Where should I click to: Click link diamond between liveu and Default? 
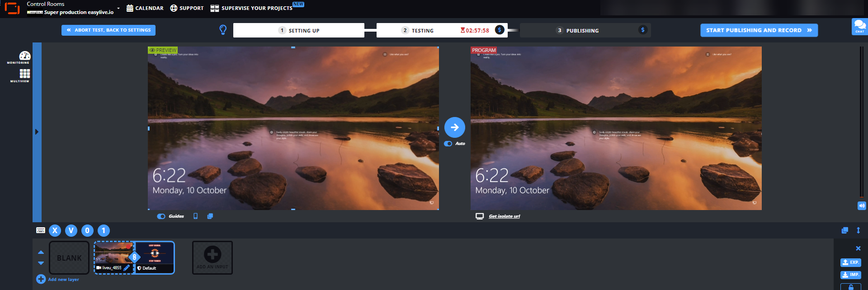click(134, 257)
